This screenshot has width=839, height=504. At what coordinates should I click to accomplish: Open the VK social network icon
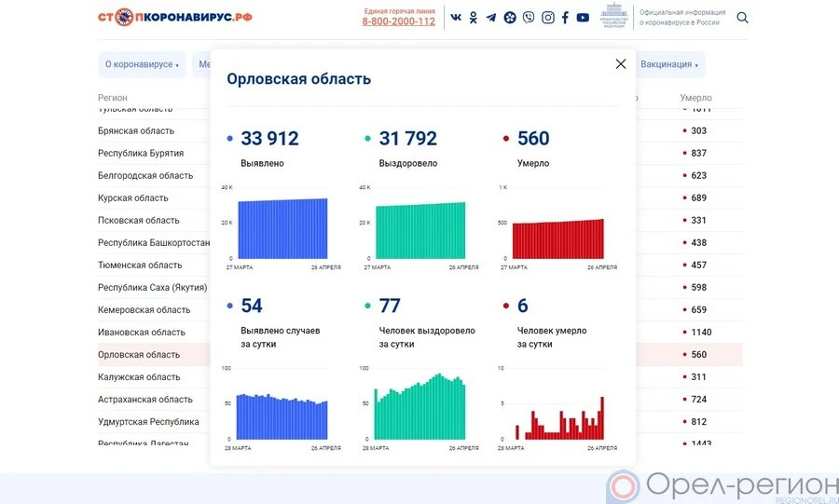(456, 18)
